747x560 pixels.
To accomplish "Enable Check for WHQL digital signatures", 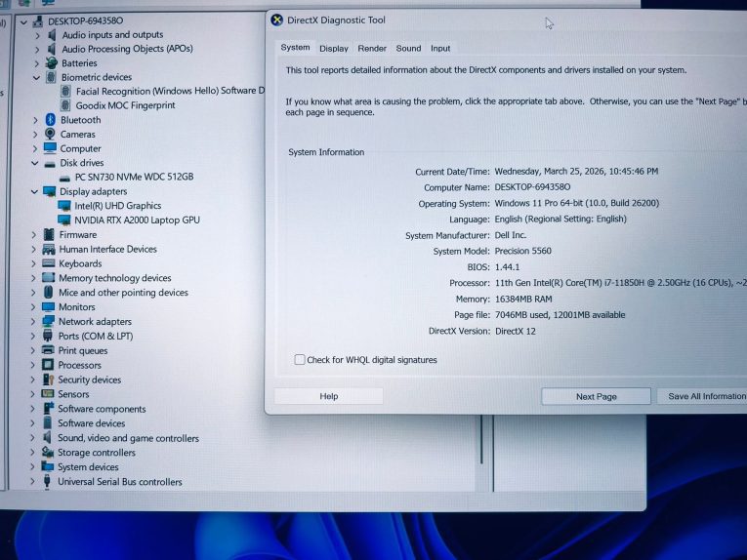I will (x=299, y=360).
